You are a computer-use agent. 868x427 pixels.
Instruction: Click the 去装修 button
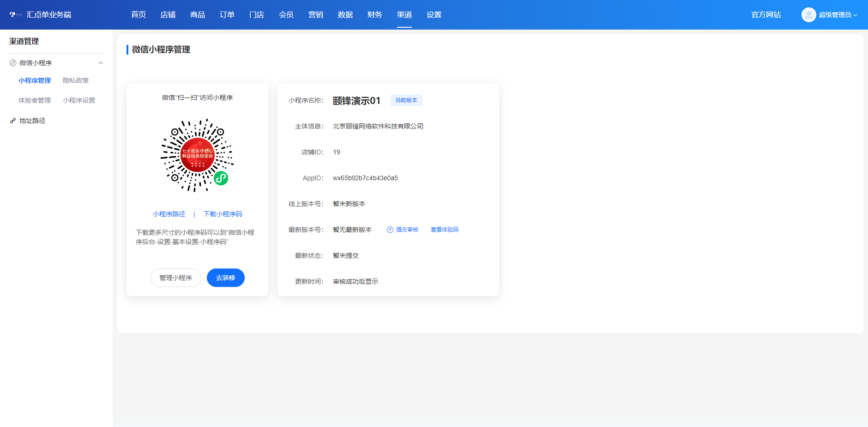tap(225, 278)
